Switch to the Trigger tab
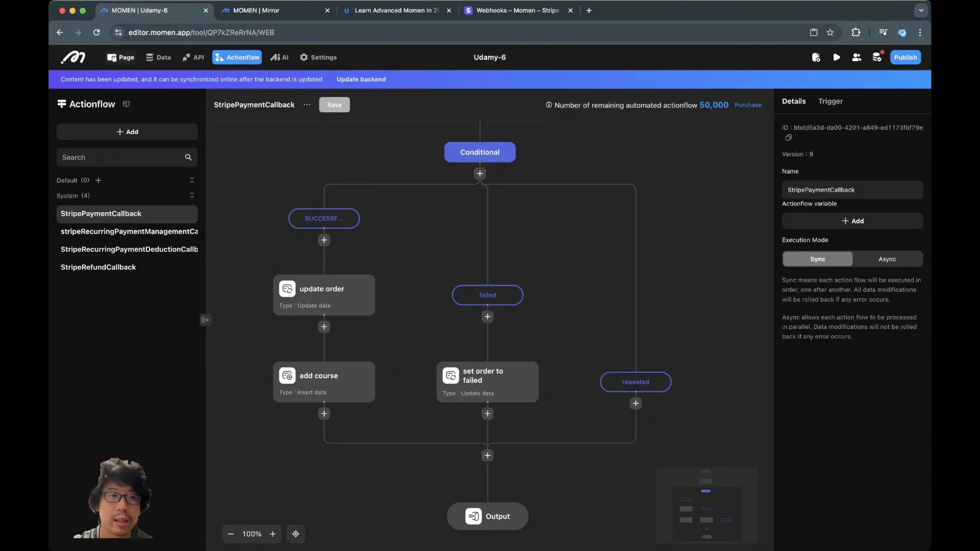The height and width of the screenshot is (551, 980). (830, 102)
